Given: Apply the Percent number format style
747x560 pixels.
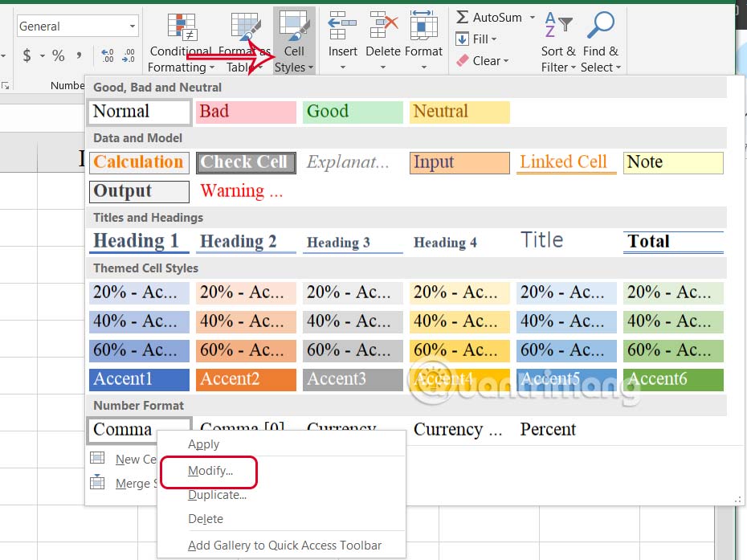Looking at the screenshot, I should pyautogui.click(x=548, y=430).
